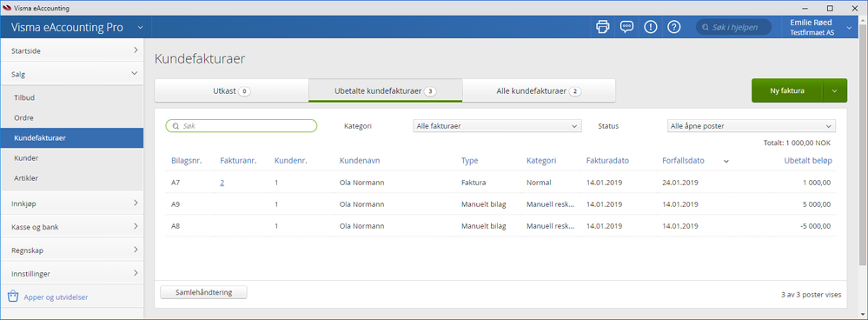Open the Kategori dropdown Alle fakturaer
This screenshot has height=320, width=868.
(x=497, y=126)
